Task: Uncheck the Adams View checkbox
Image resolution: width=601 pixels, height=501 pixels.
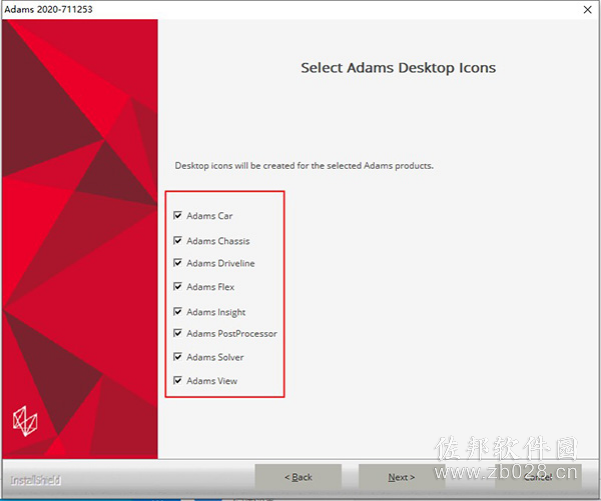Action: click(x=178, y=381)
